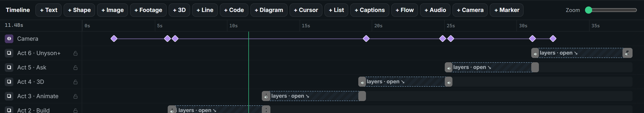644x113 pixels.
Task: Expand the Act 2 "layers · open" clip
Action: pyautogui.click(x=197, y=110)
